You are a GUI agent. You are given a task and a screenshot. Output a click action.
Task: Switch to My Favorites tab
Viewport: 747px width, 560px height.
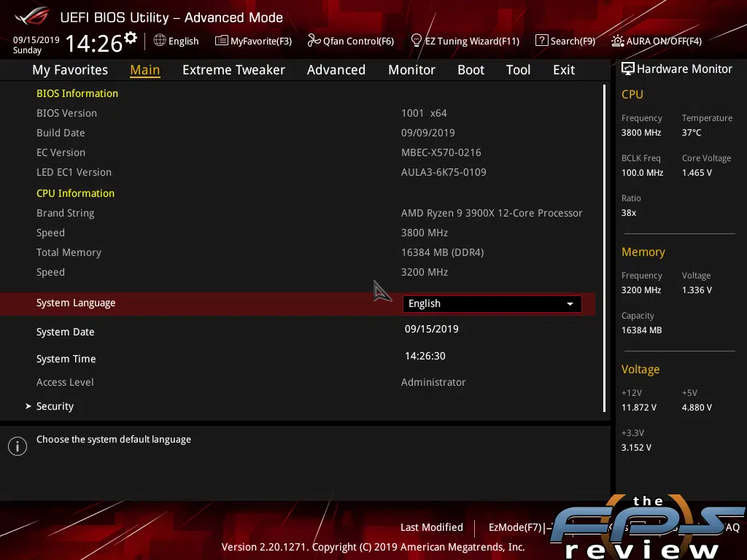click(70, 70)
